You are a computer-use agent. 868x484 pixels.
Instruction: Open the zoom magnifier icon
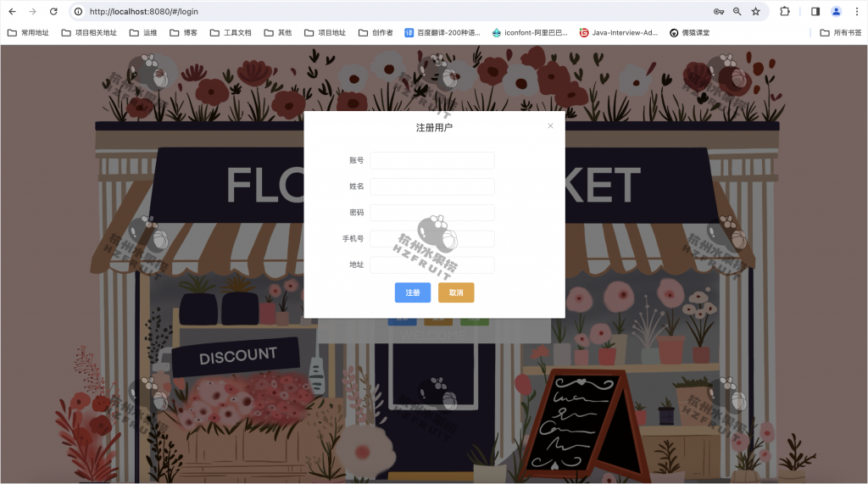click(x=737, y=11)
